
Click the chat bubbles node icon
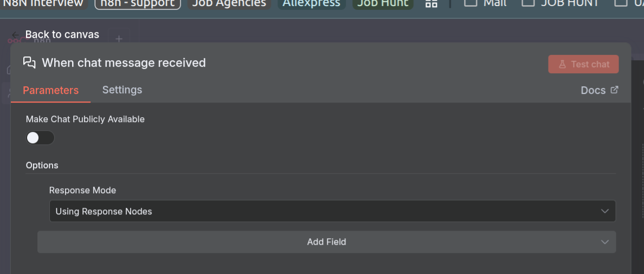29,62
